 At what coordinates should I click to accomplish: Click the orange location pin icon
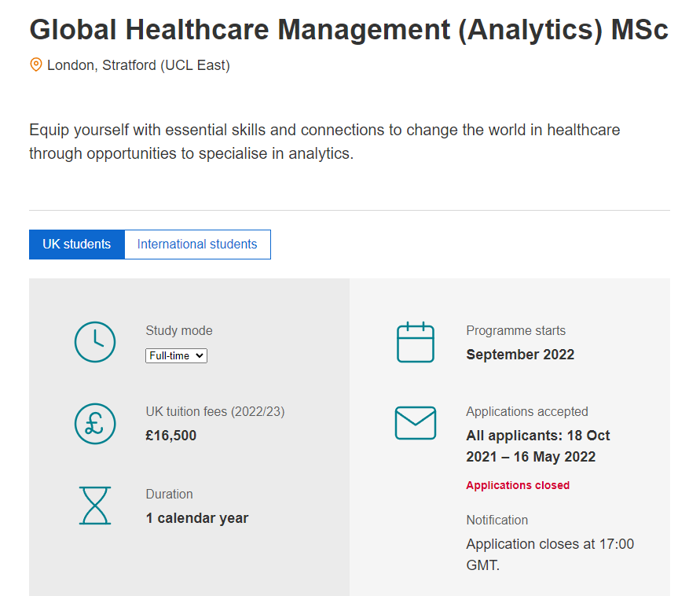(x=35, y=65)
